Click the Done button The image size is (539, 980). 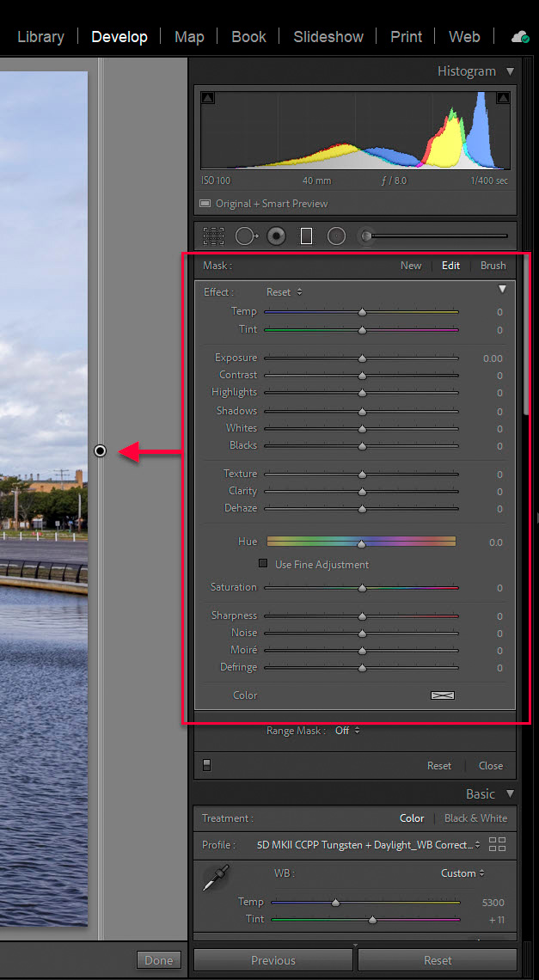[x=159, y=959]
